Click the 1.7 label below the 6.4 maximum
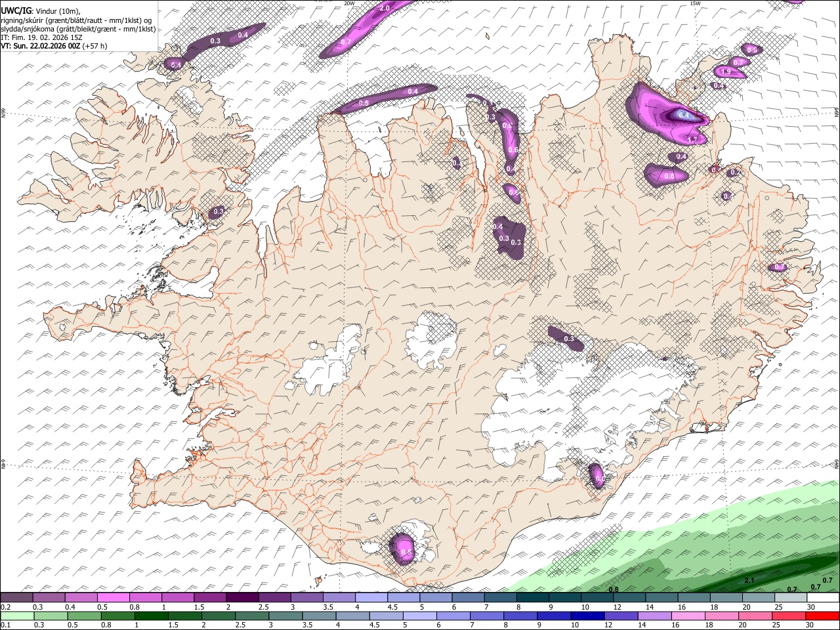The image size is (840, 630). (x=692, y=140)
